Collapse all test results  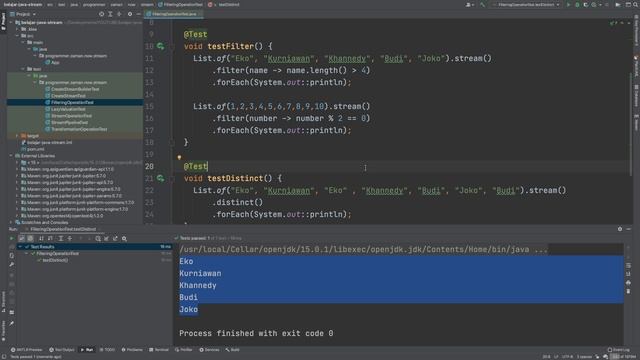69,238
